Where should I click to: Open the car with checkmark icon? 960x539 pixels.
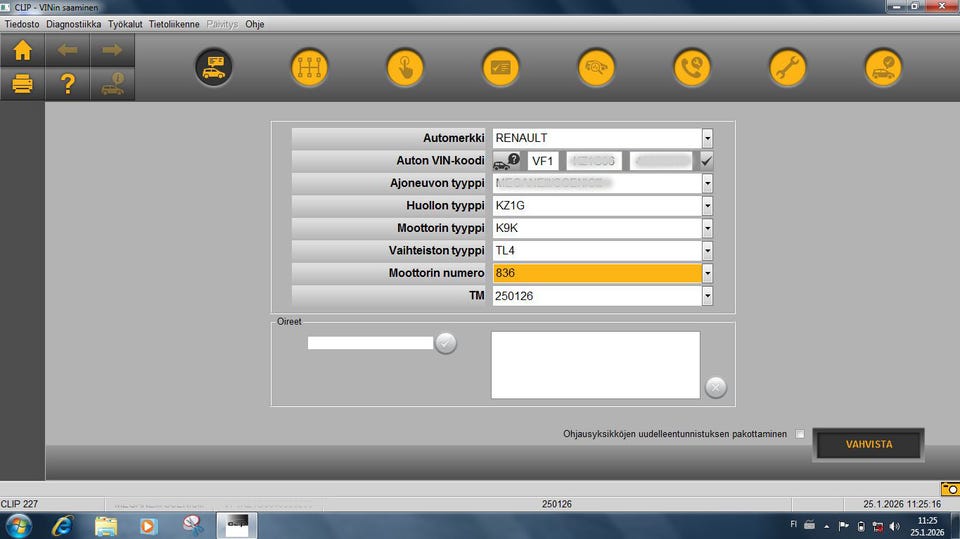[x=883, y=67]
